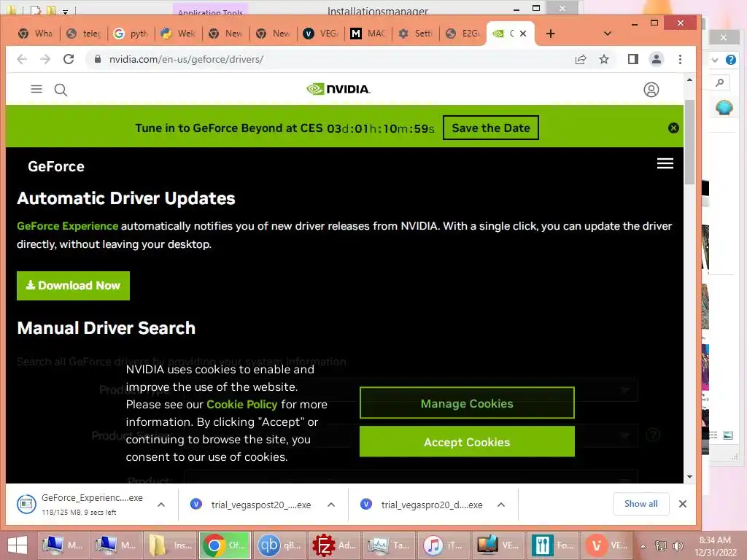Open the Cookie Policy link
747x560 pixels.
tap(241, 404)
